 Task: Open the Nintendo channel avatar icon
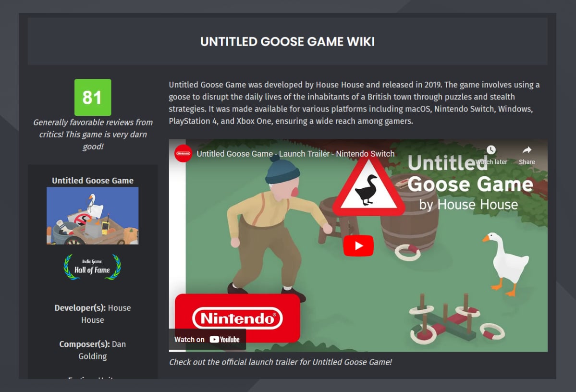point(183,154)
